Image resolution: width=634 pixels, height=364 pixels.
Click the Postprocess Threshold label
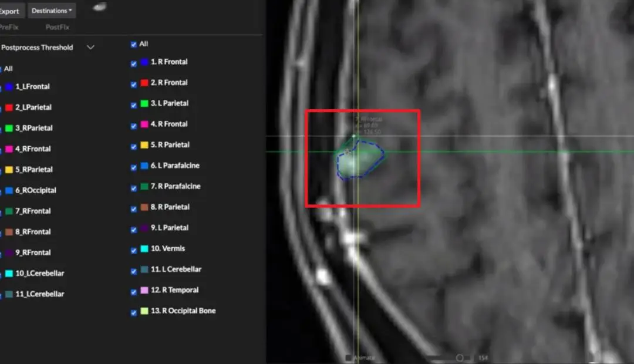click(x=37, y=48)
